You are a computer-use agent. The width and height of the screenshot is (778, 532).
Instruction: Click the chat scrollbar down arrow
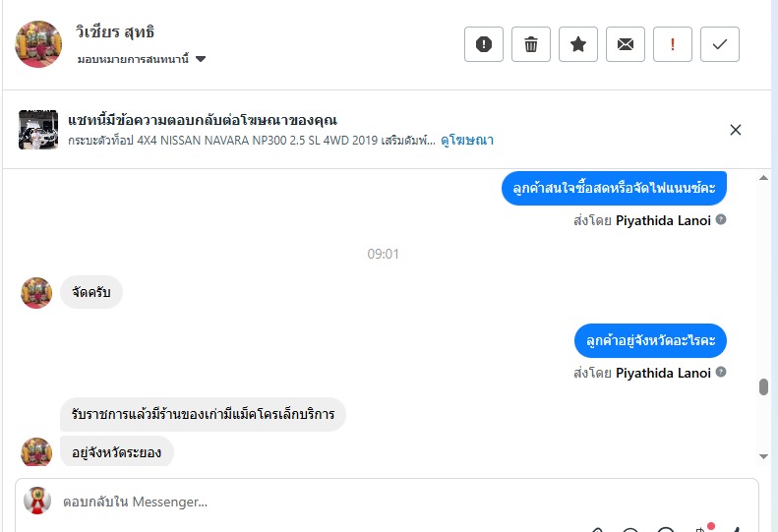(763, 456)
